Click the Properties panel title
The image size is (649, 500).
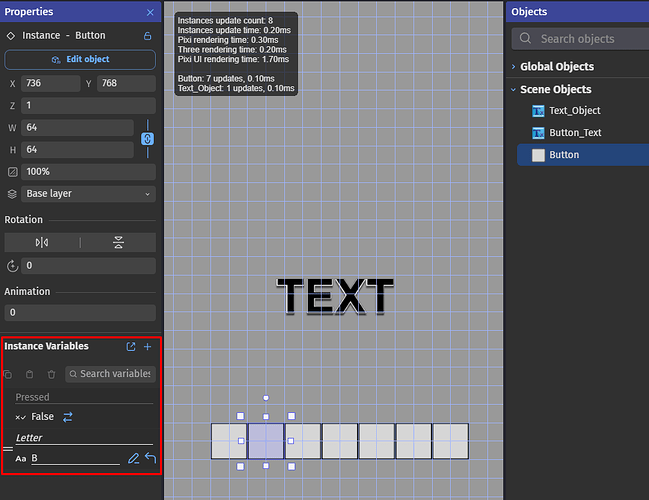tap(29, 12)
